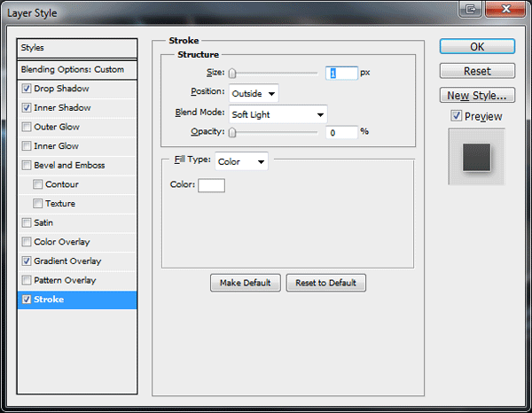Uncheck the Stroke checkbox
This screenshot has width=532, height=413.
tap(27, 300)
